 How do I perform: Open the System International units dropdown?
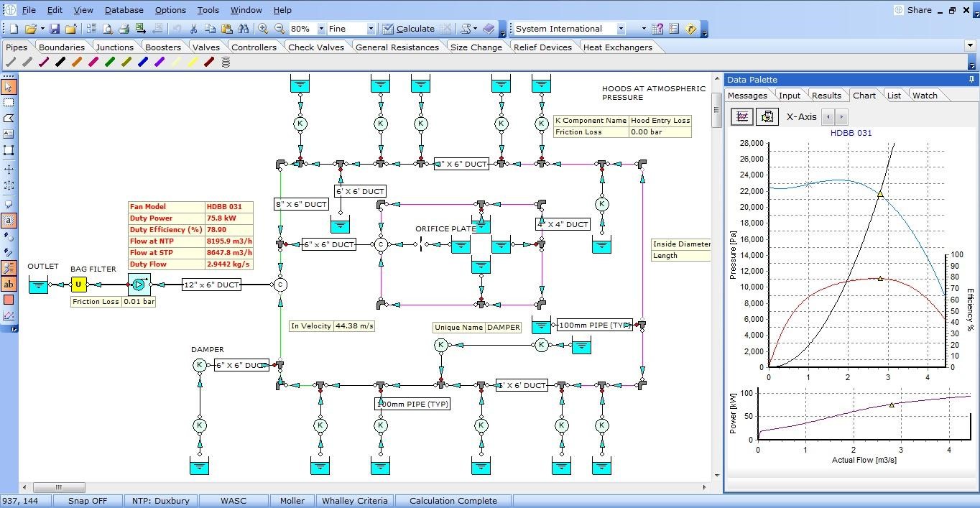[622, 28]
